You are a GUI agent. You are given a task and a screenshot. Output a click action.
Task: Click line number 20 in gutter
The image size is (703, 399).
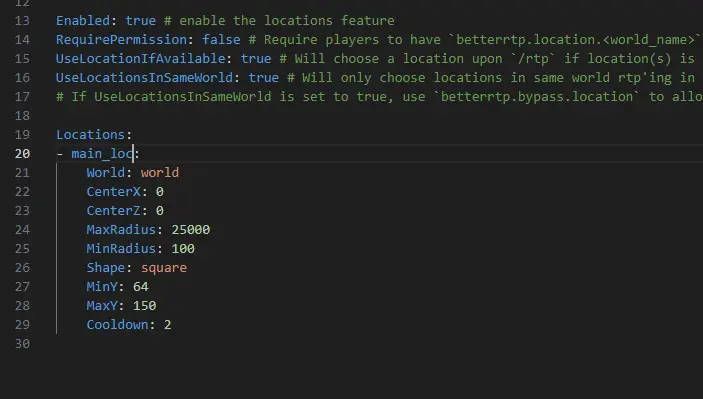(22, 154)
